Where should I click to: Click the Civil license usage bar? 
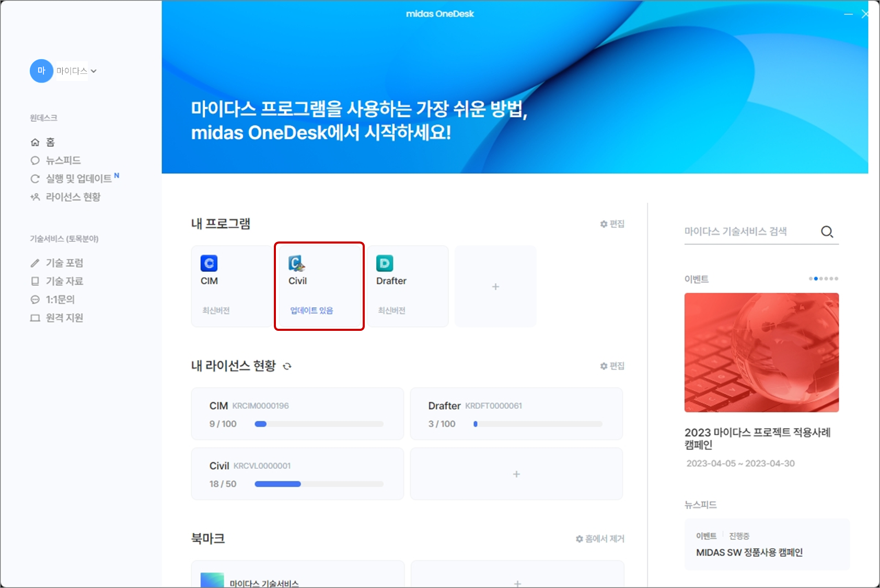click(x=319, y=484)
